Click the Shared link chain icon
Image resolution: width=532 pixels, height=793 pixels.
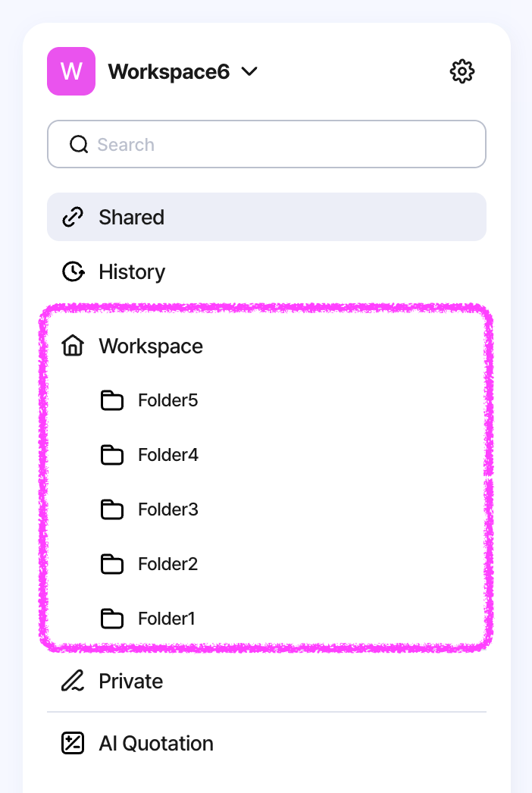coord(73,217)
